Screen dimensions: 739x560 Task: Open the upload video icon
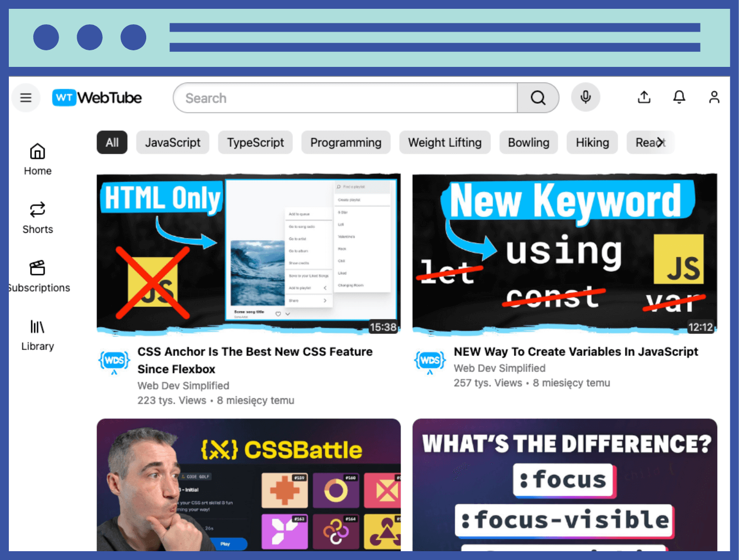pos(644,97)
